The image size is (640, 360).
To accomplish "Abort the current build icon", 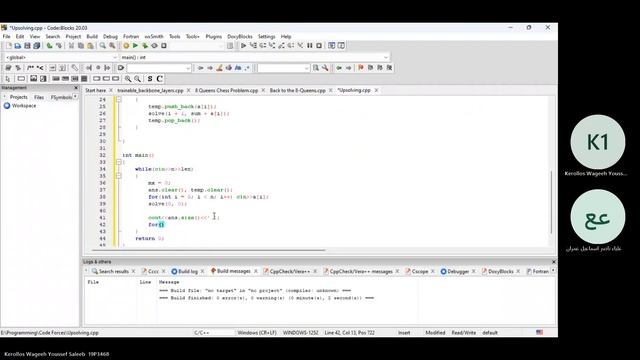I will [x=164, y=46].
